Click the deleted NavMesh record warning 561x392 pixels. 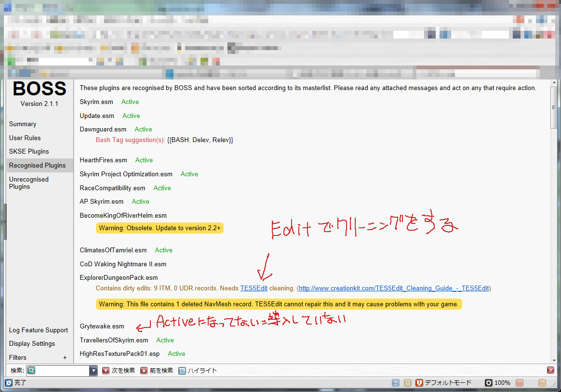(x=279, y=304)
